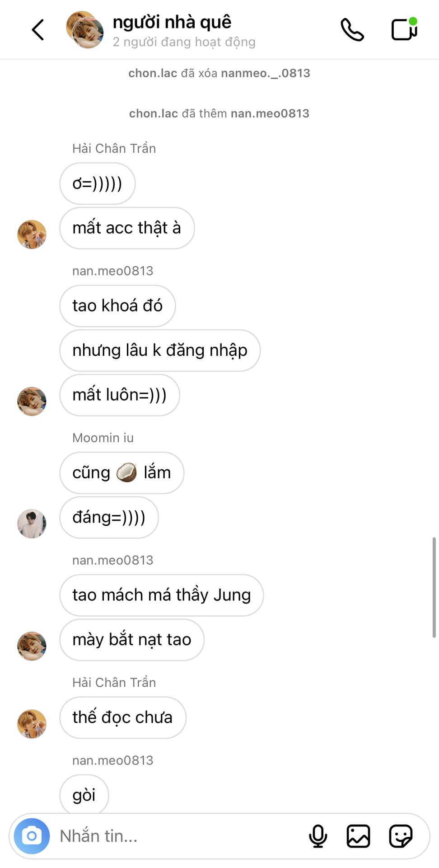The image size is (439, 868).
Task: Open the blue camera button
Action: (32, 836)
